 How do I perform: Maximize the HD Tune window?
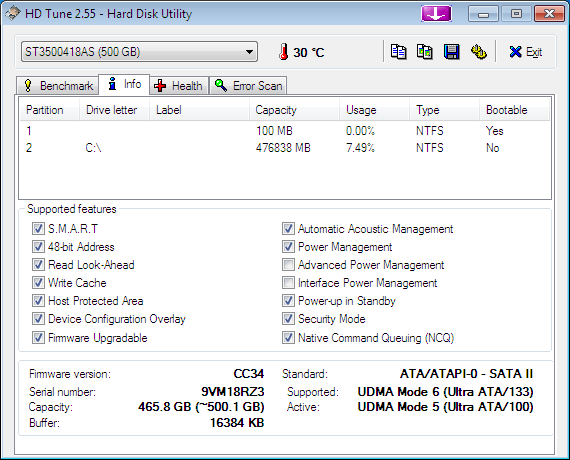(x=516, y=14)
